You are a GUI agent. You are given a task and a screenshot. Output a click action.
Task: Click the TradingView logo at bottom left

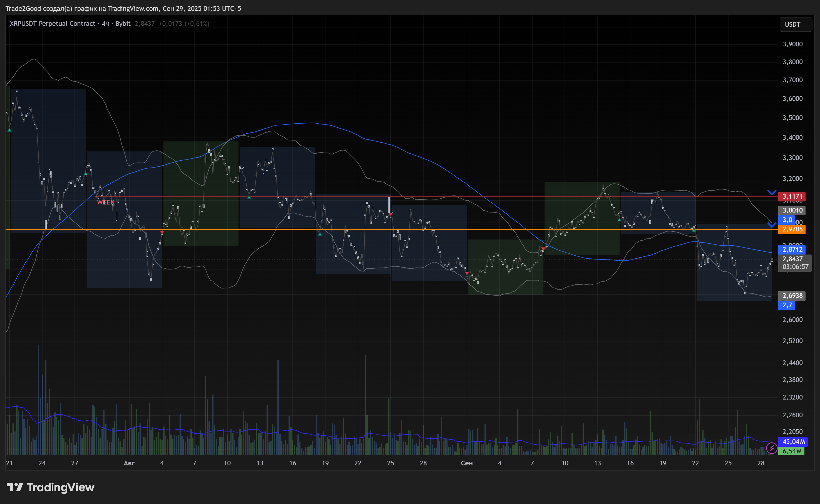pos(15,487)
